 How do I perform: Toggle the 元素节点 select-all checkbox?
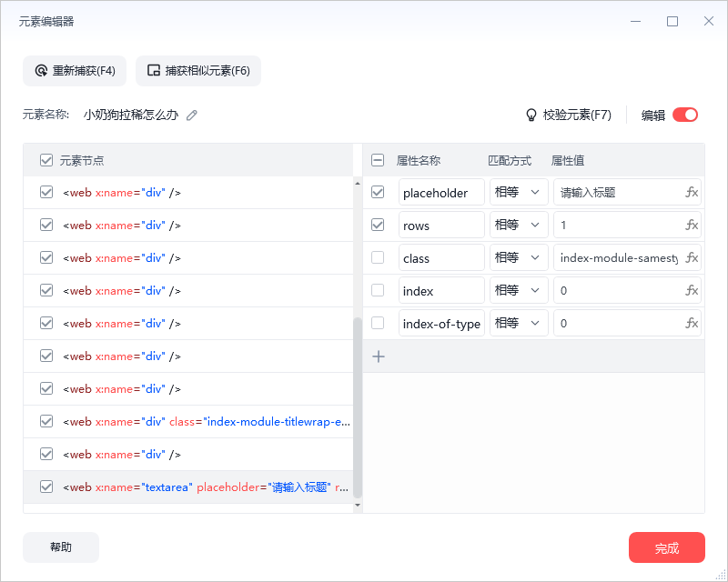click(46, 160)
